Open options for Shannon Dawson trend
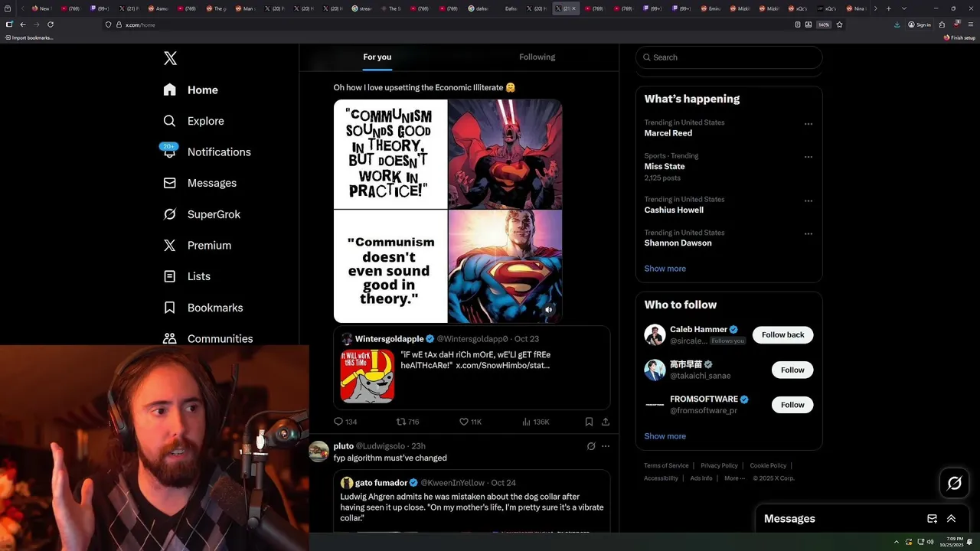Viewport: 980px width, 551px height. (x=808, y=234)
